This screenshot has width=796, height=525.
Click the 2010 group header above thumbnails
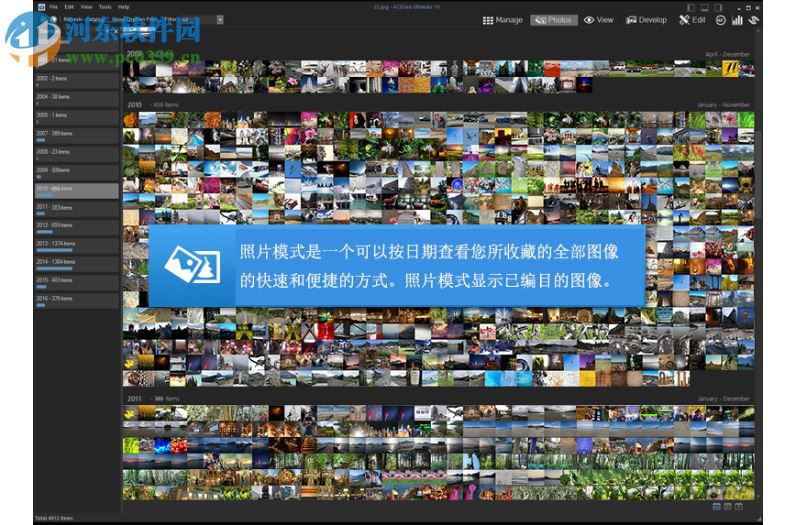(152, 105)
